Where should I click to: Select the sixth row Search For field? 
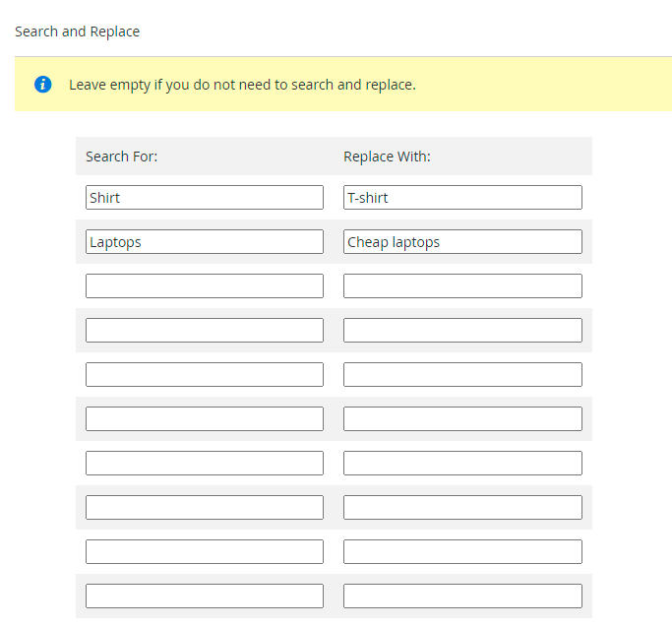click(204, 419)
